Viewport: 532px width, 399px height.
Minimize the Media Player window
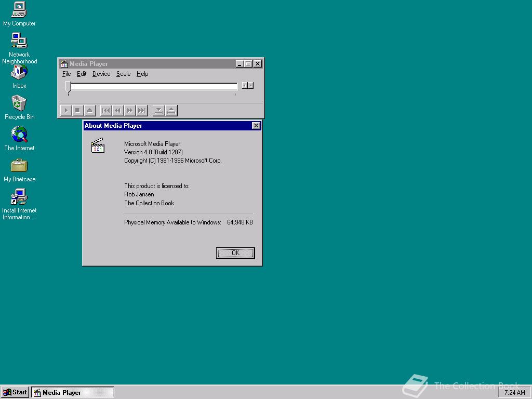pos(240,64)
